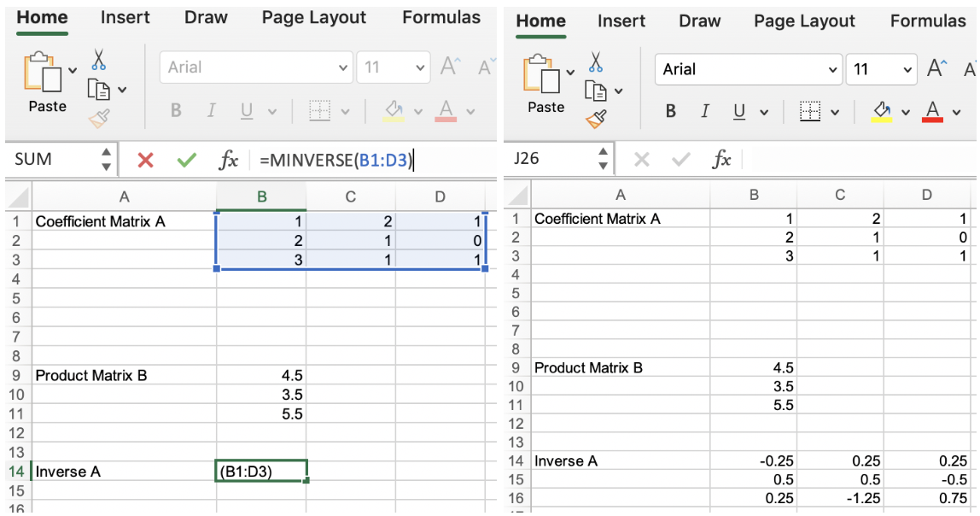Open Home tab in left window

click(x=42, y=17)
